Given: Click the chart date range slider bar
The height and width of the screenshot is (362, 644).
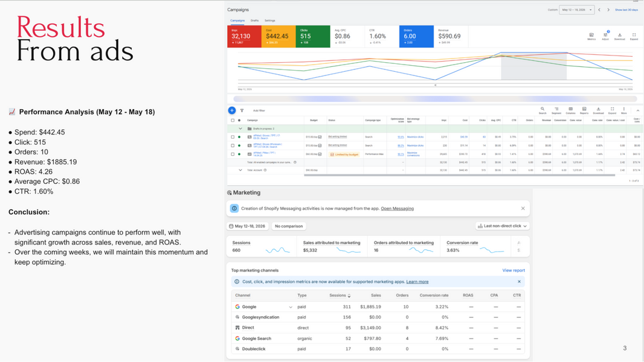Looking at the screenshot, I should click(x=435, y=99).
